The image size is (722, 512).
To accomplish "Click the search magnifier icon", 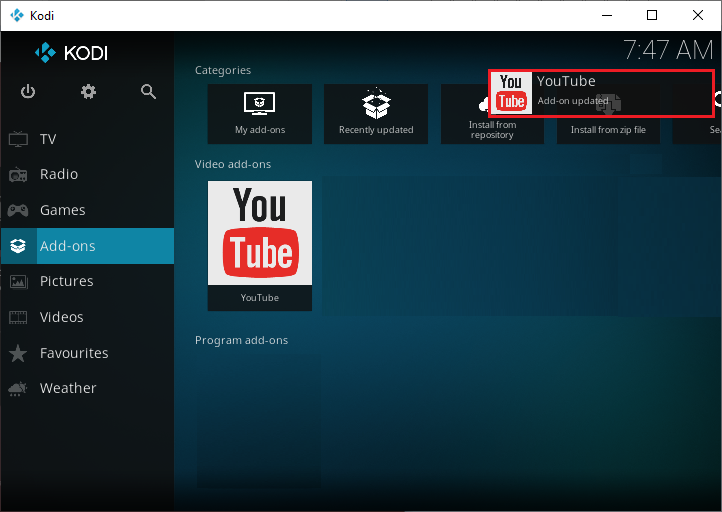I will 148,92.
